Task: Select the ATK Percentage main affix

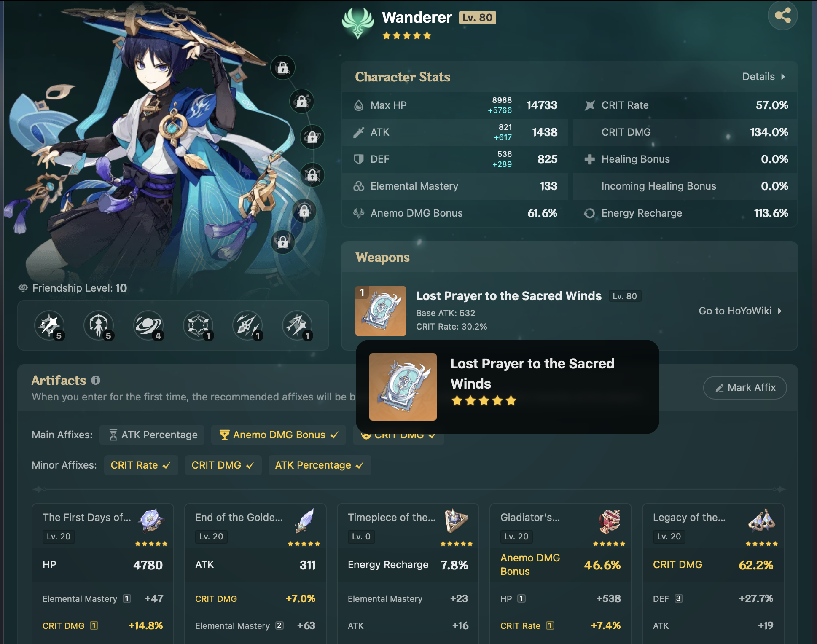Action: coord(152,435)
